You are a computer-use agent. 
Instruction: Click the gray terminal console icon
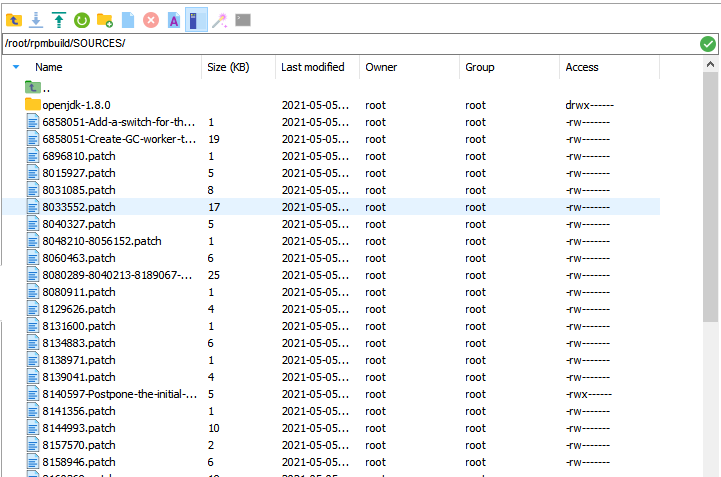click(243, 19)
